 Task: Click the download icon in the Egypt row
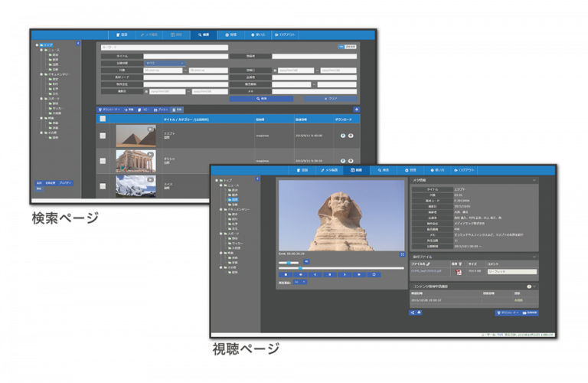pyautogui.click(x=341, y=136)
